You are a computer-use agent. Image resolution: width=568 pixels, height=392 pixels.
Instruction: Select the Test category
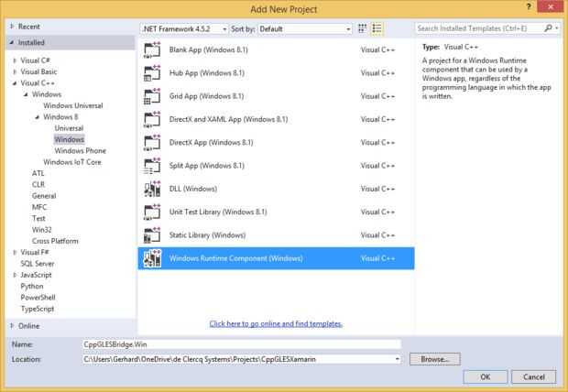click(38, 219)
